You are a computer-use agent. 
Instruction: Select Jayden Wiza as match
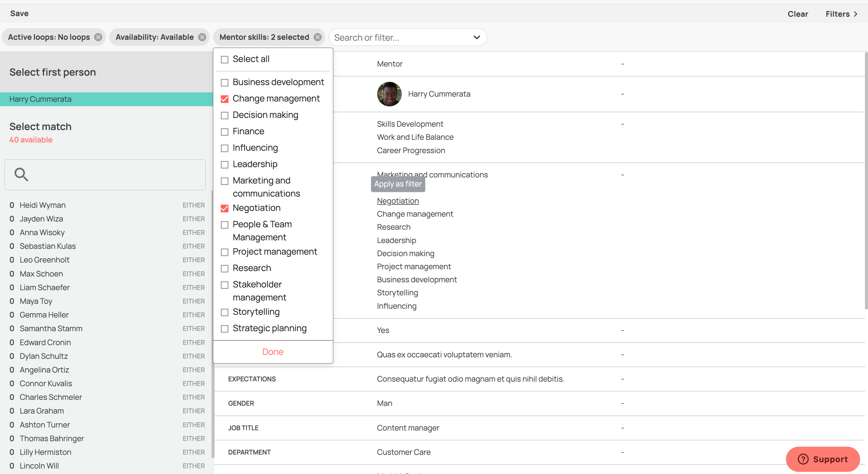(x=107, y=219)
